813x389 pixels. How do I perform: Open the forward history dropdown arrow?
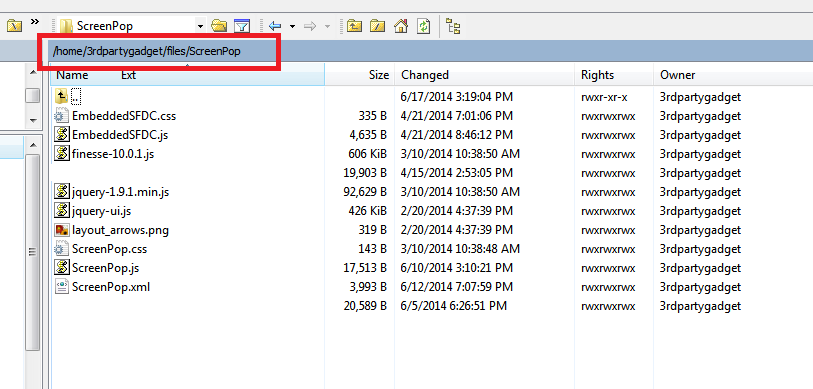[327, 26]
